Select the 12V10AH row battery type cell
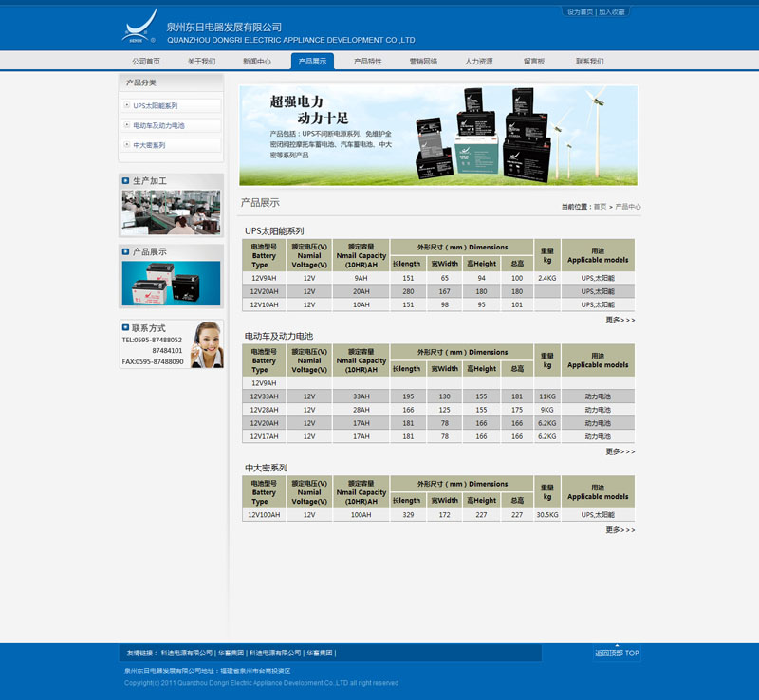Viewport: 759px width, 700px height. coord(264,305)
